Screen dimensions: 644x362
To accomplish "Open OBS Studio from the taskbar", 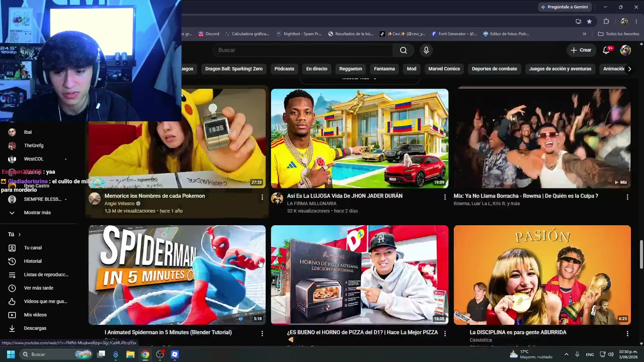I will (160, 354).
